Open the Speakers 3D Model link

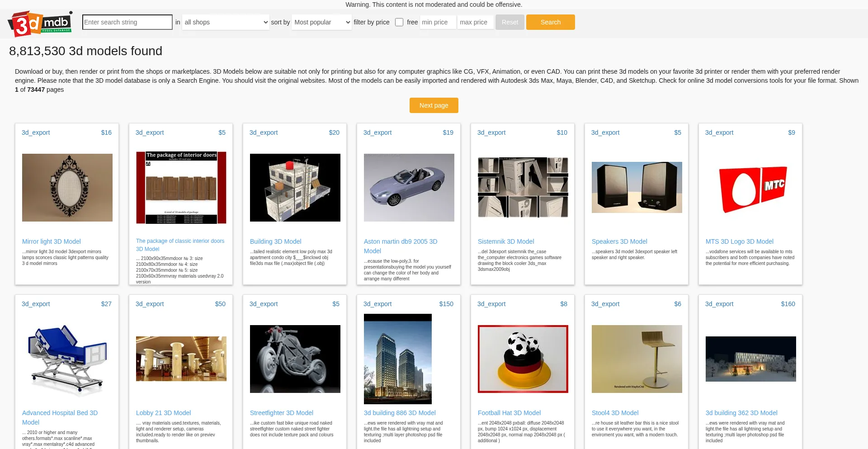[619, 241]
